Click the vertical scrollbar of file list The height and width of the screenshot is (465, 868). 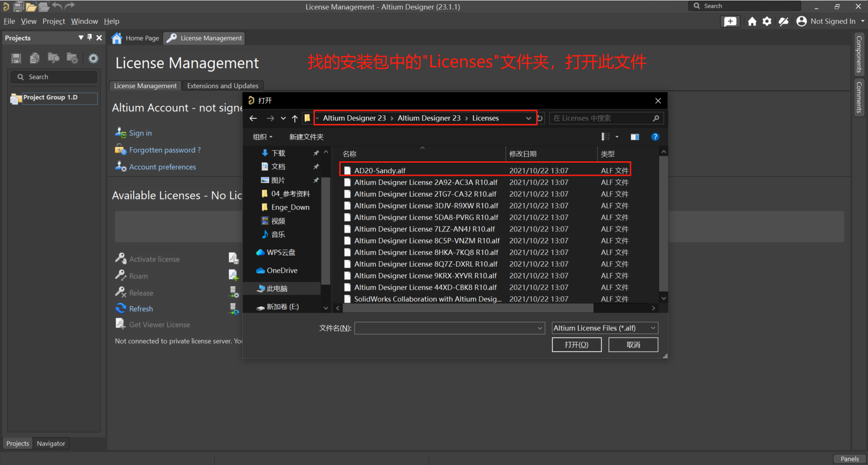[x=664, y=224]
